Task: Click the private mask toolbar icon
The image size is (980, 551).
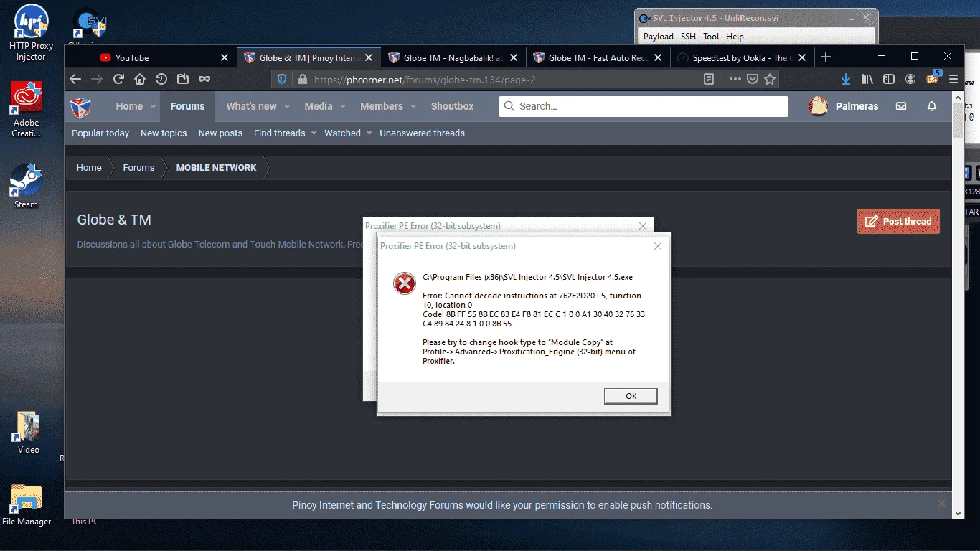Action: (204, 80)
